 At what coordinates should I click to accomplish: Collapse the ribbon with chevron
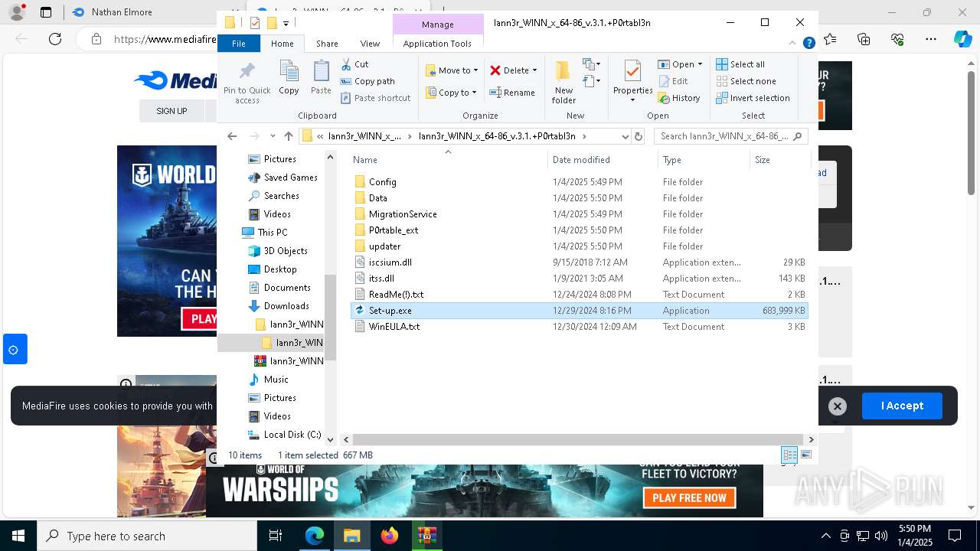point(794,44)
